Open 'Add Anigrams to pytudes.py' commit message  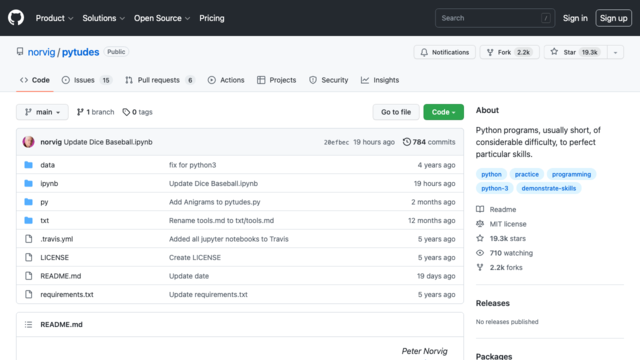(214, 202)
